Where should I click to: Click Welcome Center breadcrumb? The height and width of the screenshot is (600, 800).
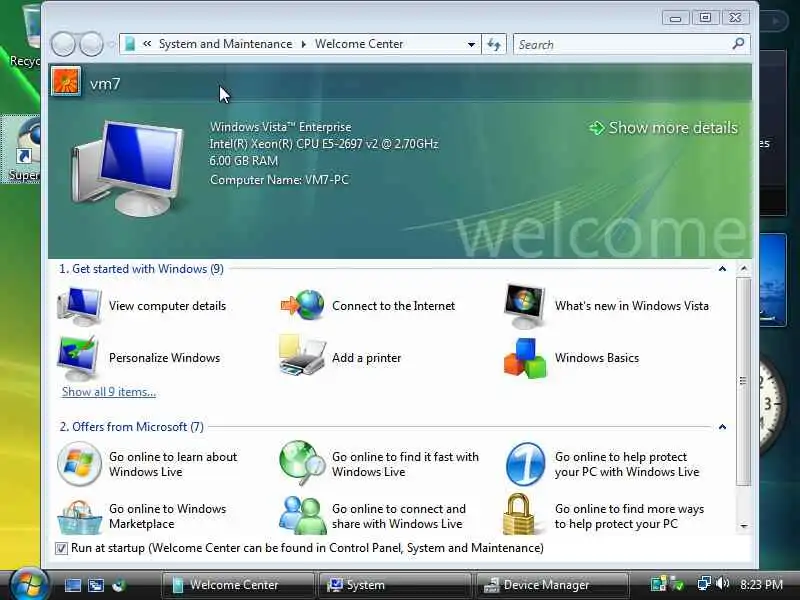[359, 44]
